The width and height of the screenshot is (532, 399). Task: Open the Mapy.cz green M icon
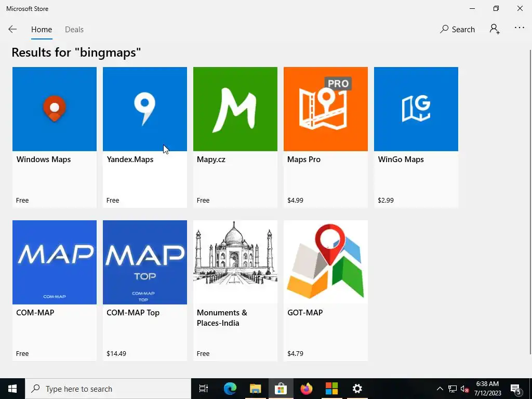point(235,109)
